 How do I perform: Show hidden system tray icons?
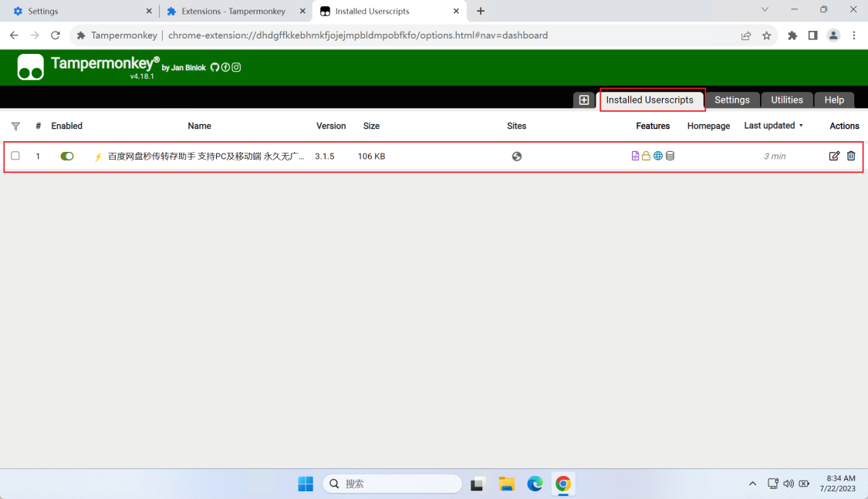pos(752,484)
